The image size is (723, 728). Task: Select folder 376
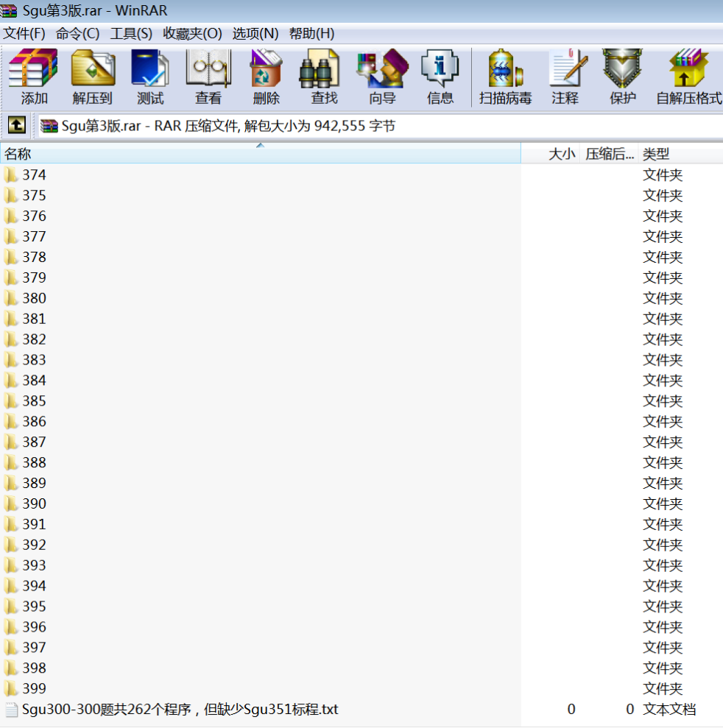click(34, 216)
